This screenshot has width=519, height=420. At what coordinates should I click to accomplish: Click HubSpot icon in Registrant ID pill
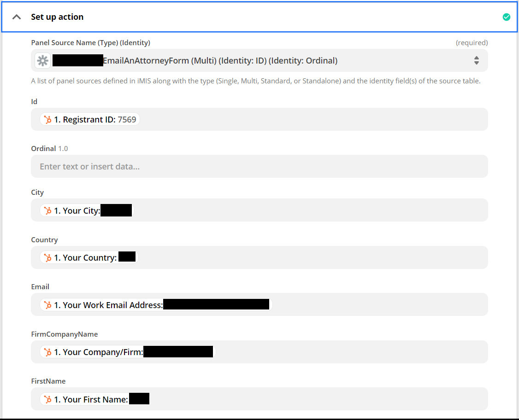[x=47, y=120]
